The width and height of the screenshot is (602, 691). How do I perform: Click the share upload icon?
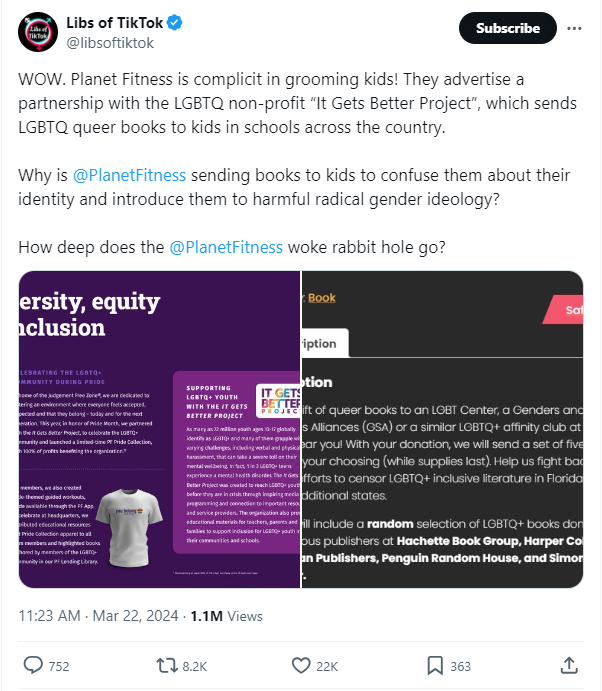[568, 665]
